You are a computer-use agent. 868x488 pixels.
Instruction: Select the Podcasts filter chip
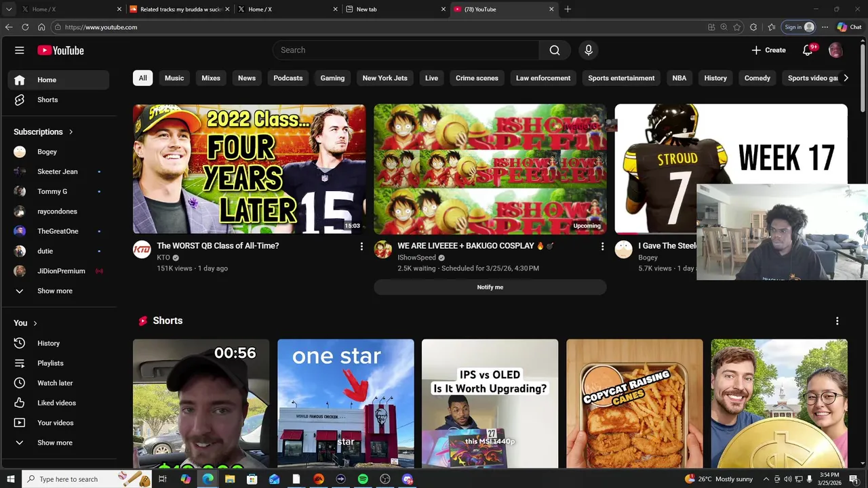[288, 78]
